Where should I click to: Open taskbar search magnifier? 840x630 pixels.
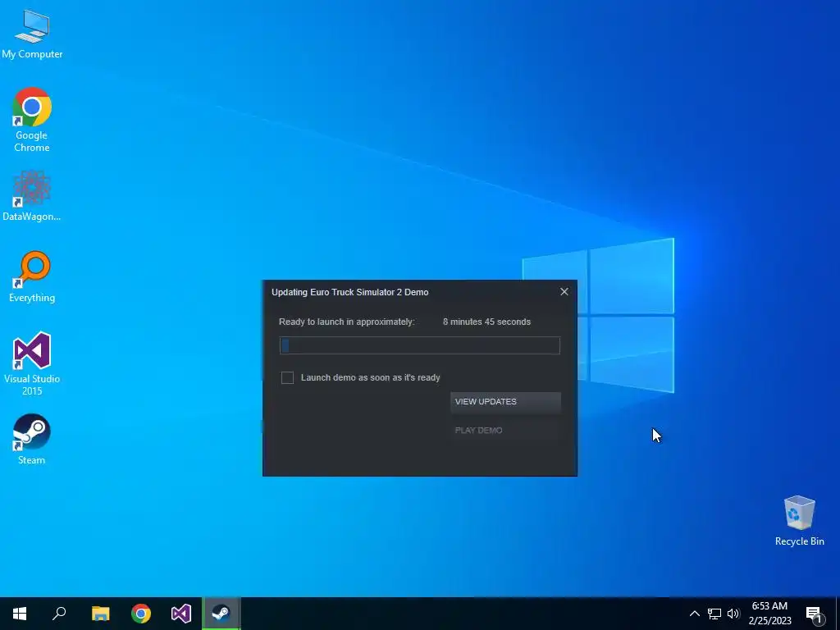(x=59, y=614)
